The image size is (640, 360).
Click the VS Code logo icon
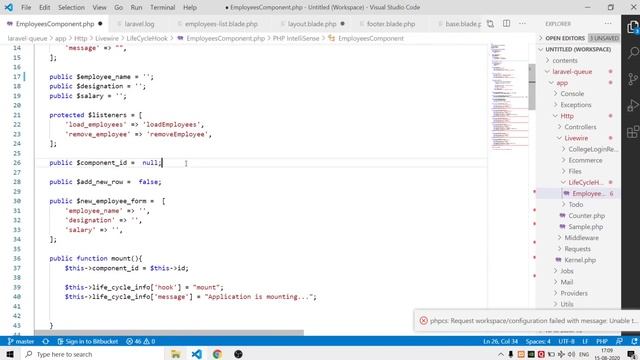(x=9, y=7)
